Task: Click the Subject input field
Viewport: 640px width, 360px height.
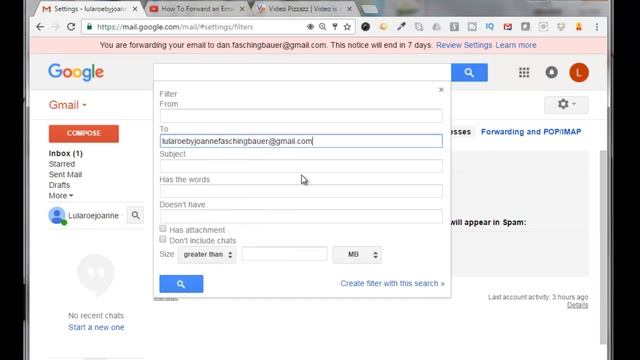Action: click(x=301, y=166)
